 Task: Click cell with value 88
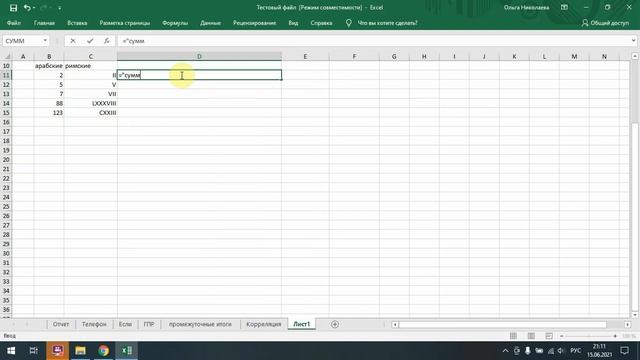coord(49,103)
